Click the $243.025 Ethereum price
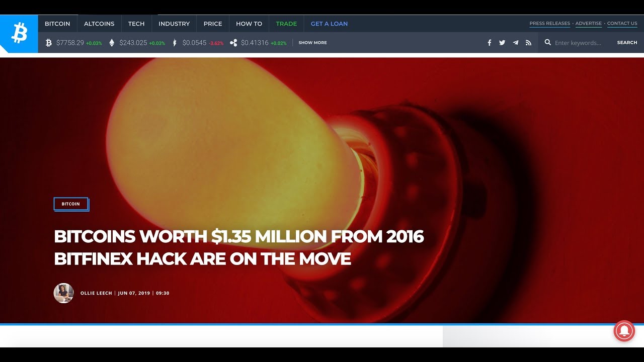 click(x=133, y=43)
